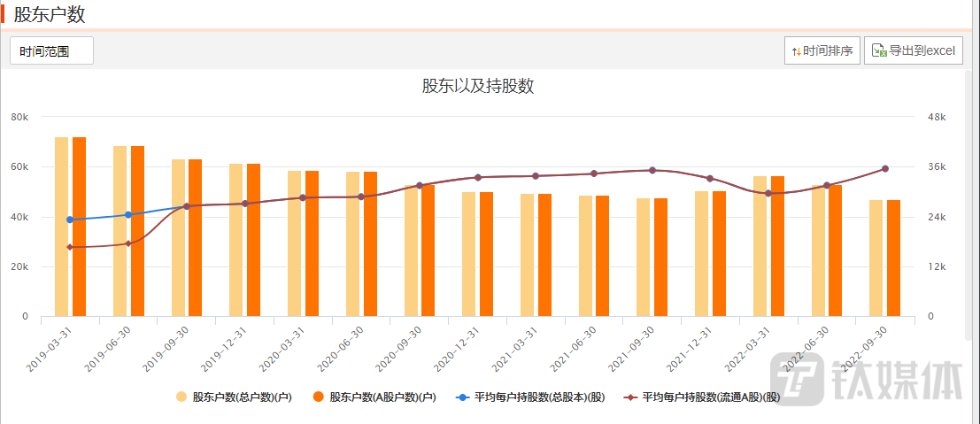Select the 2019-03-31 dark orange bar
The width and height of the screenshot is (980, 424).
(79, 227)
